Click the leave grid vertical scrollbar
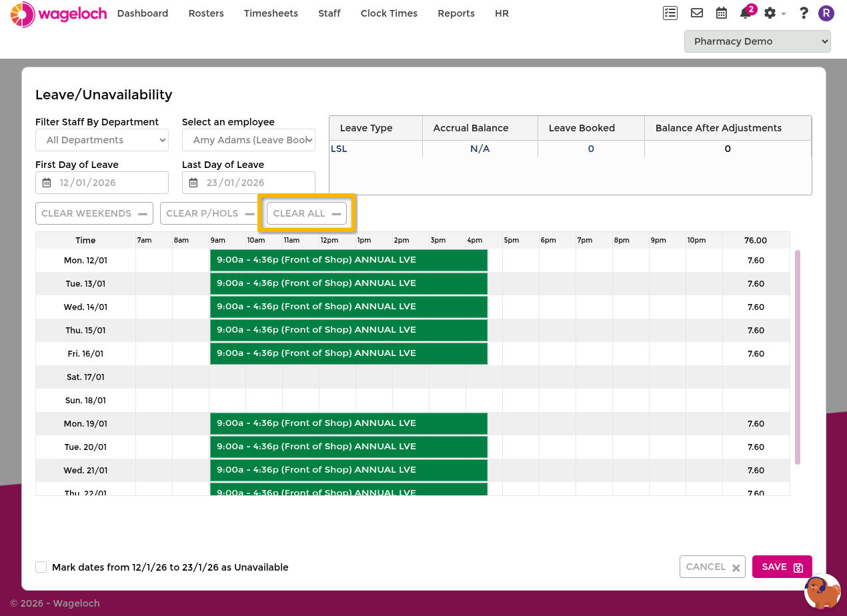Viewport: 847px width, 616px height. click(x=798, y=357)
